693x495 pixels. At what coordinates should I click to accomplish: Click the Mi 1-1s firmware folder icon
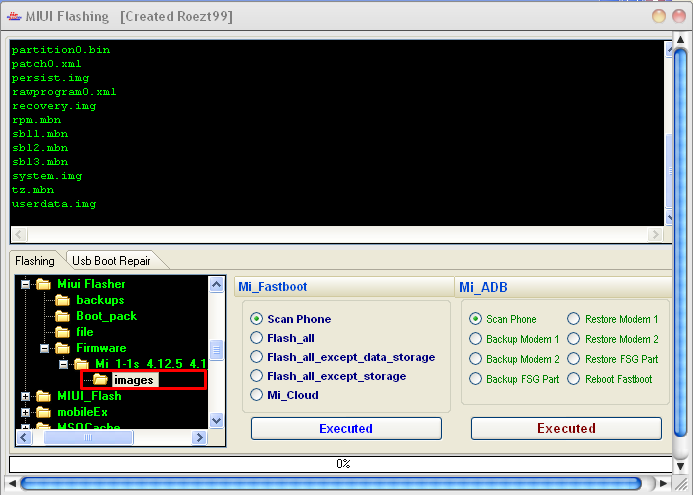pos(81,364)
